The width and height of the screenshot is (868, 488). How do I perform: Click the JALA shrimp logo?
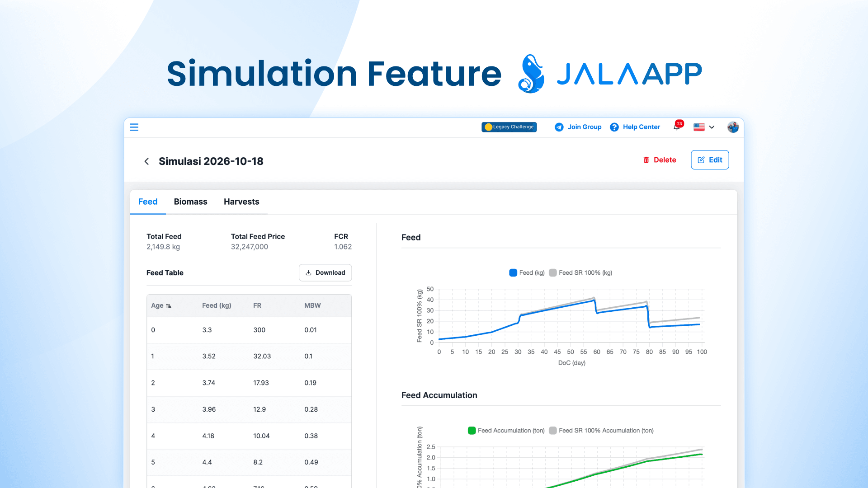(x=531, y=74)
